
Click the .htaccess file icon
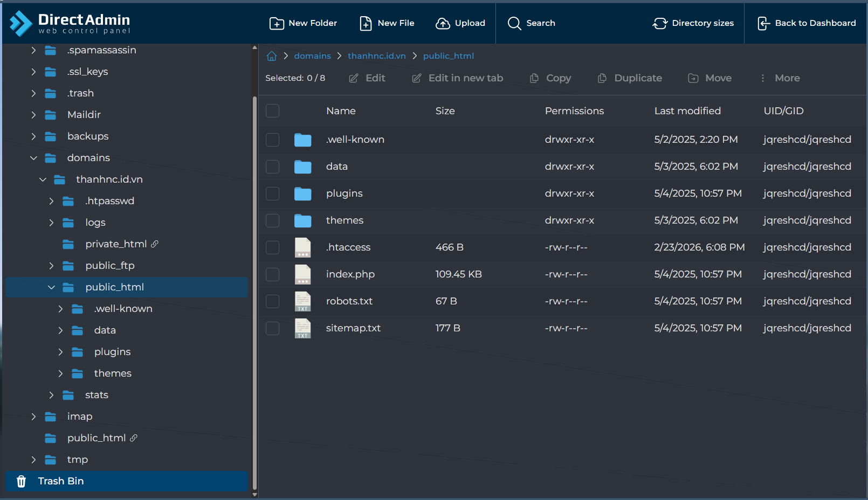coord(302,247)
